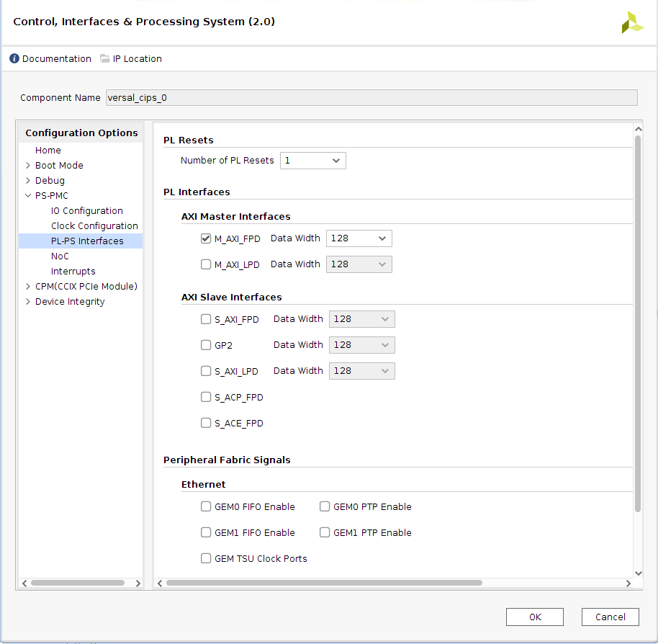Open the IP Location link

click(138, 59)
